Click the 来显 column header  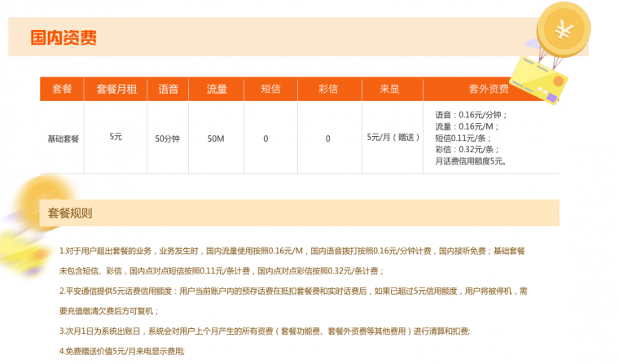(x=389, y=89)
